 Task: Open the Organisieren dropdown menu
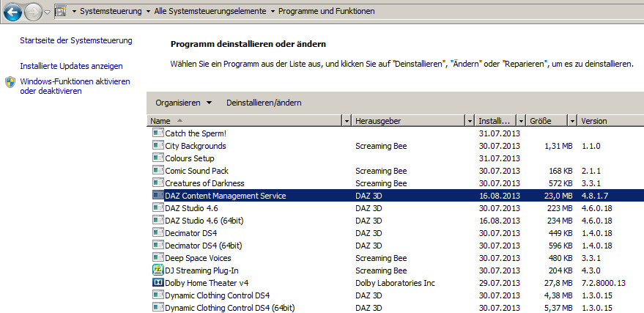click(x=183, y=103)
